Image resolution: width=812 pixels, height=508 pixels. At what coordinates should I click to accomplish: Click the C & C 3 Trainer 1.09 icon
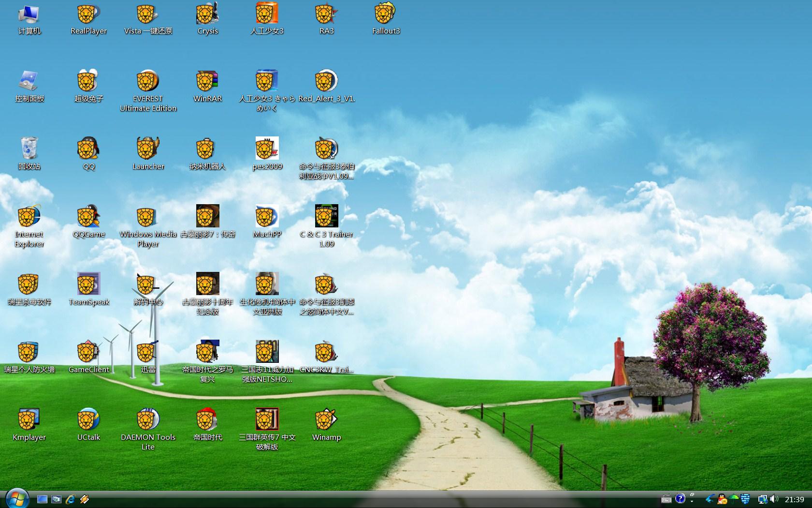click(x=326, y=227)
